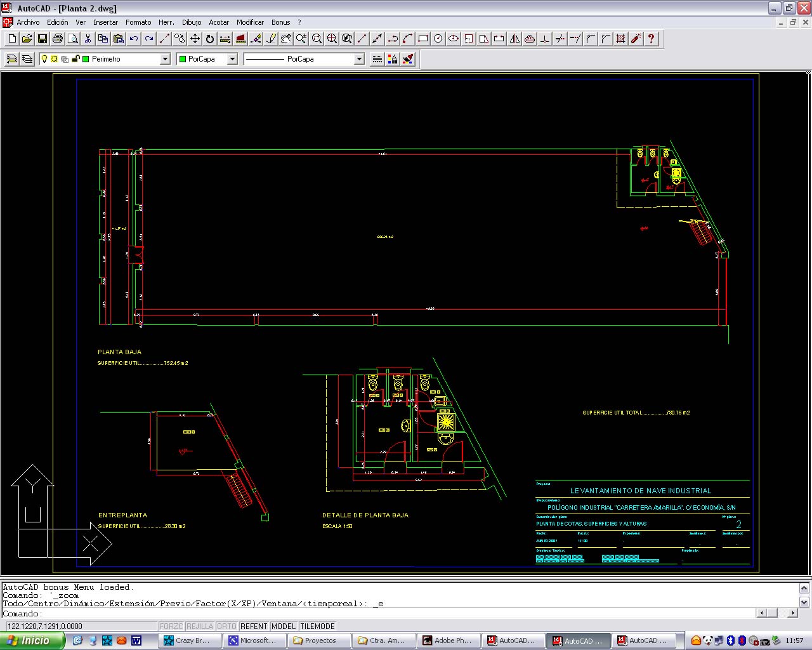Expand the PorCapa color dropdown

(x=232, y=59)
